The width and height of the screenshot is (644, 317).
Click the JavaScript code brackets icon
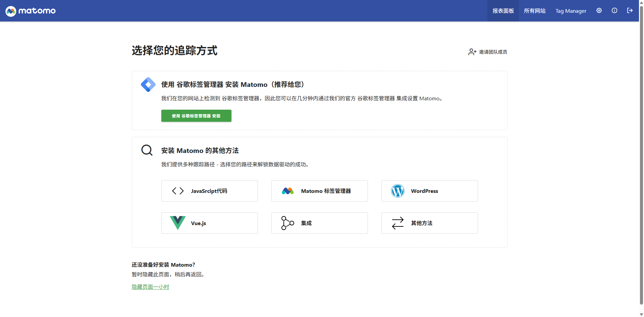coord(177,191)
